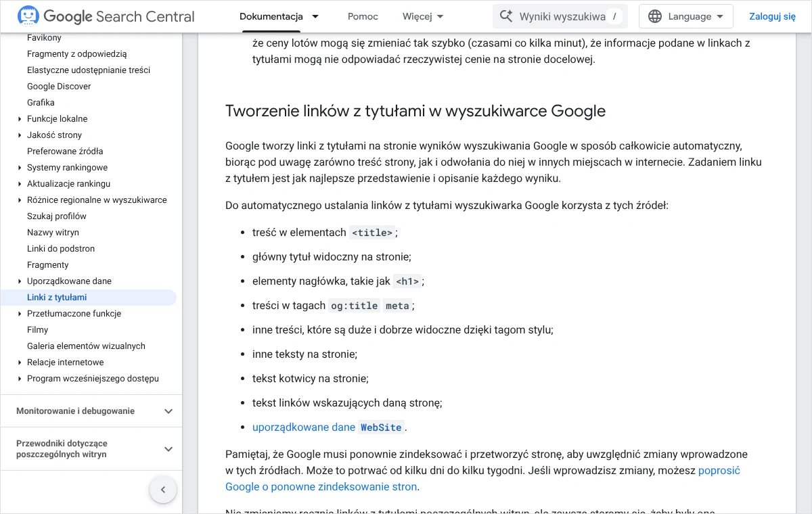Open Favikony in sidebar
Image resolution: width=812 pixels, height=514 pixels.
pos(44,38)
